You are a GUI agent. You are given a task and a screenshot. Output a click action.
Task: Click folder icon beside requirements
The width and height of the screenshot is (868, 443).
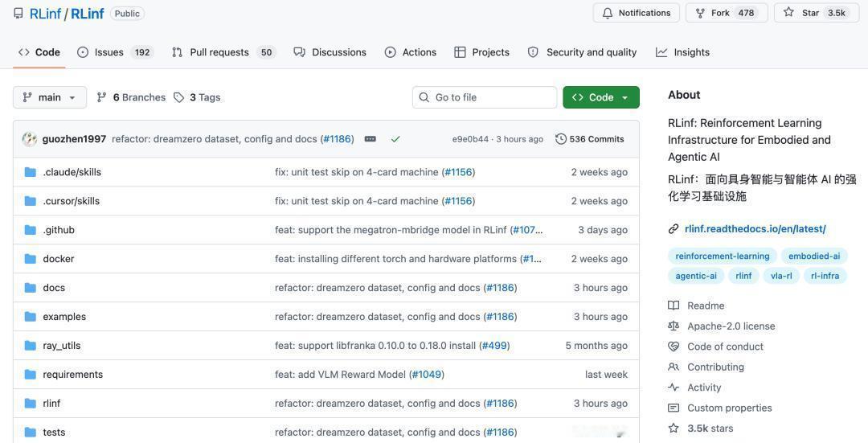(31, 374)
